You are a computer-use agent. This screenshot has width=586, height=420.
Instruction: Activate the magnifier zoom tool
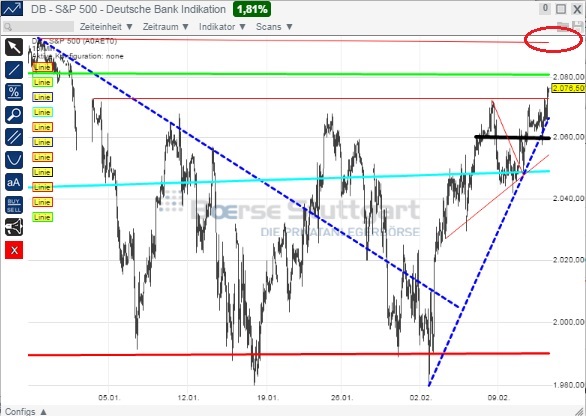click(x=14, y=115)
